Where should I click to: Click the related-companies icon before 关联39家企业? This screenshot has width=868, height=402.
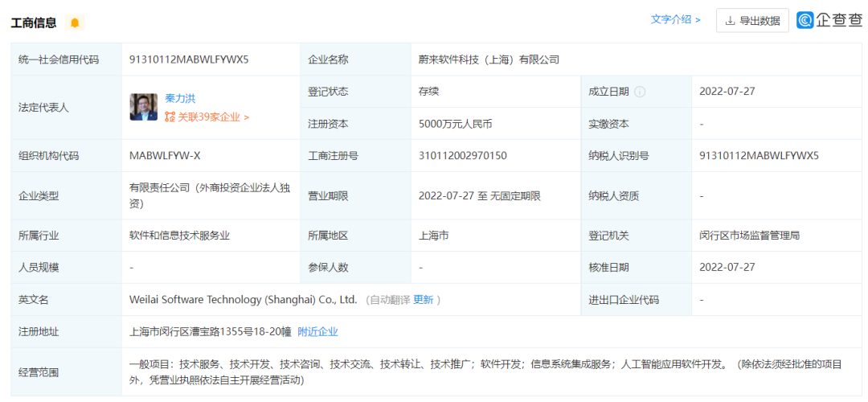170,117
